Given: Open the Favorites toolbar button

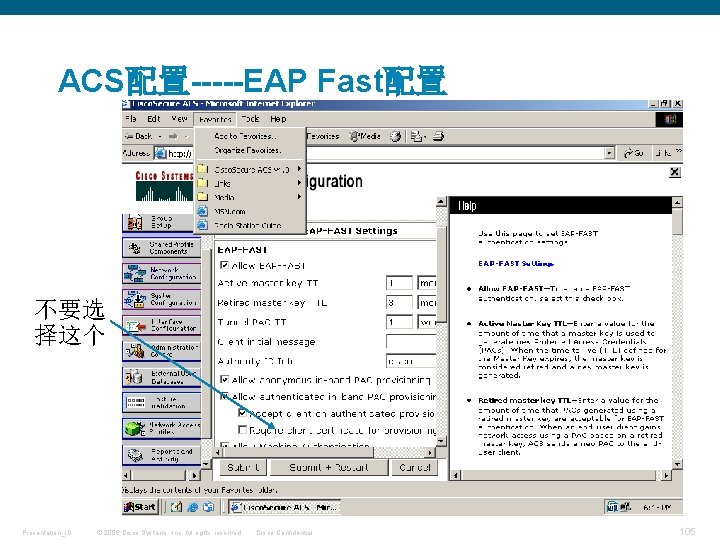Looking at the screenshot, I should click(323, 136).
